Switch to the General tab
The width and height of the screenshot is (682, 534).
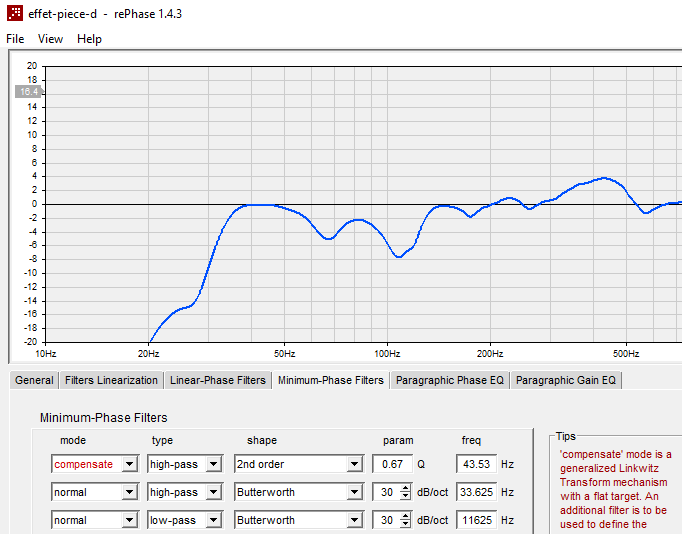[x=34, y=380]
